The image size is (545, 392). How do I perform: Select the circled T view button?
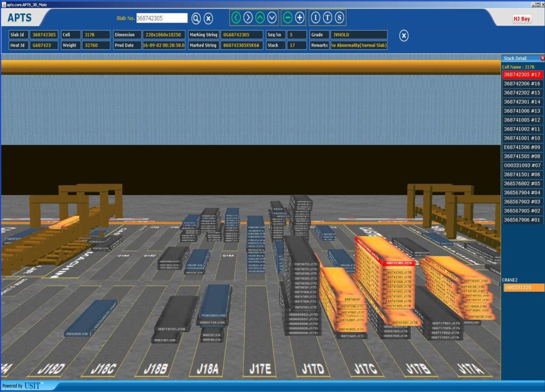point(327,18)
